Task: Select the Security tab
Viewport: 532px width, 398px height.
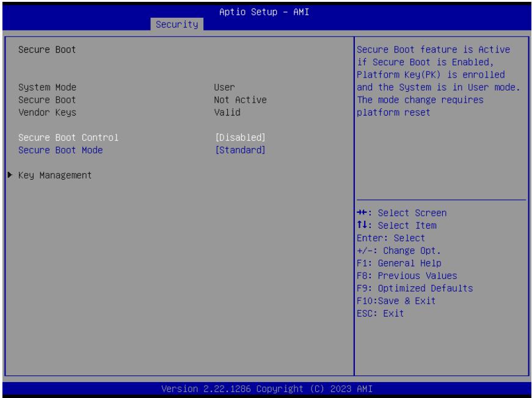Action: tap(177, 24)
